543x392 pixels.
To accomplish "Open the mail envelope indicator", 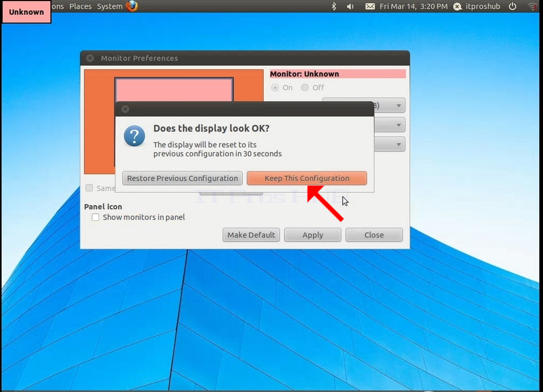I will tap(370, 6).
